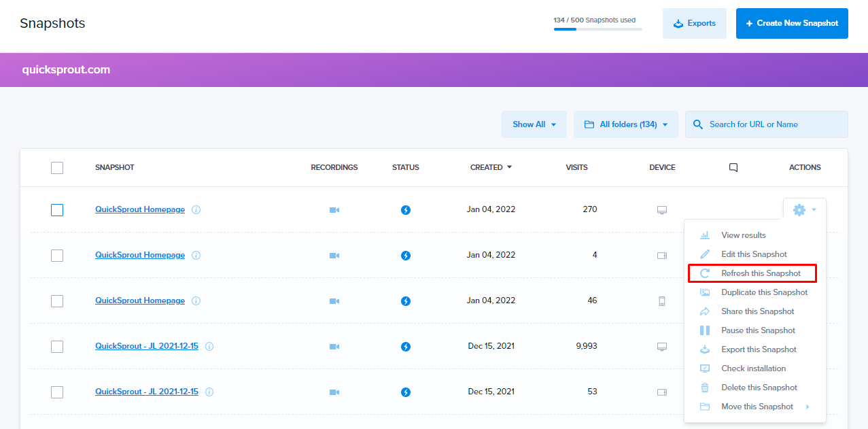
Task: Sort by the Created column
Action: click(491, 167)
